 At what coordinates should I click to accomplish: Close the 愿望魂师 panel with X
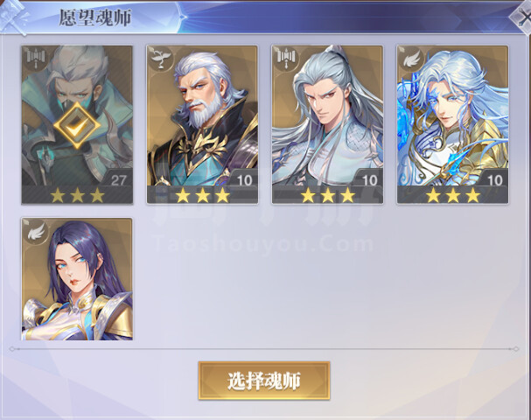(x=522, y=19)
